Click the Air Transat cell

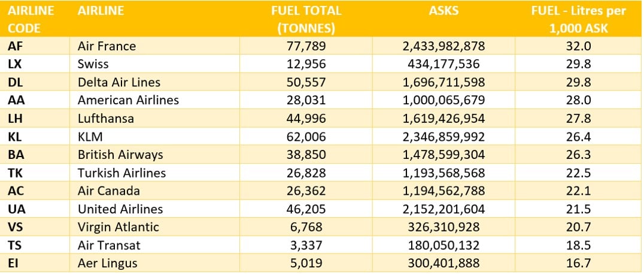pyautogui.click(x=108, y=245)
